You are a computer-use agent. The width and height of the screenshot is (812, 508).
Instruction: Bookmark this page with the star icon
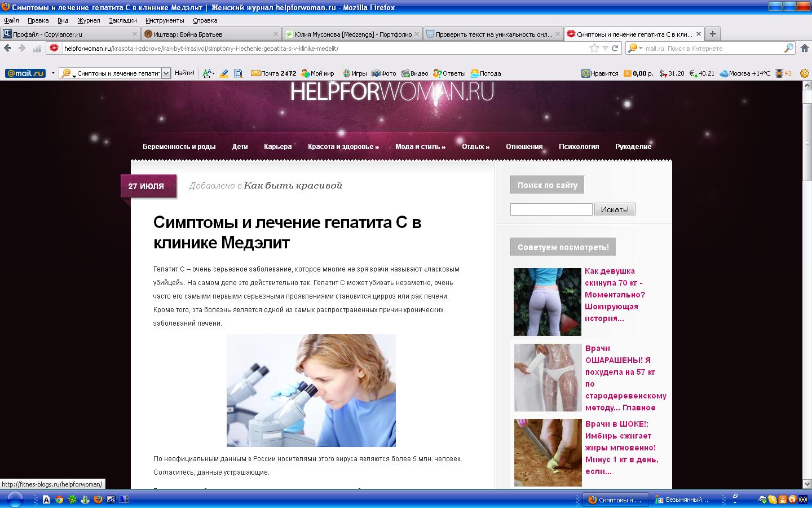click(x=594, y=49)
